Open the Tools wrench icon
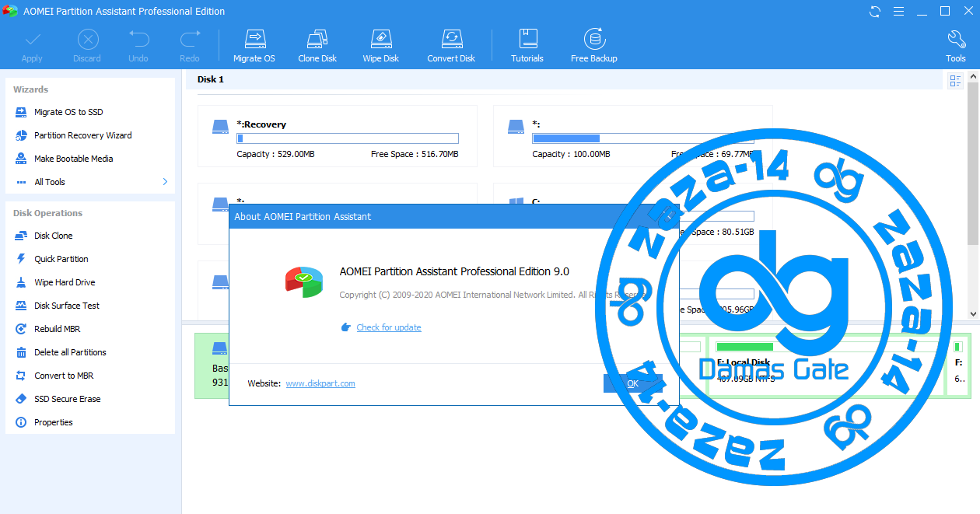 [x=956, y=40]
